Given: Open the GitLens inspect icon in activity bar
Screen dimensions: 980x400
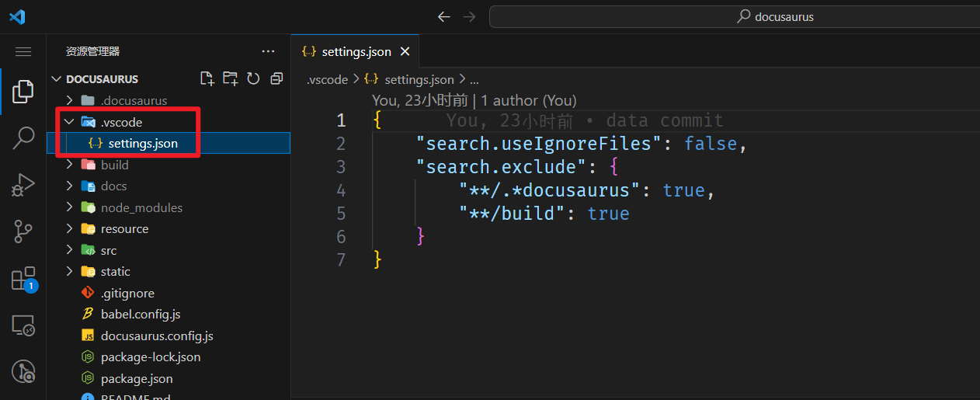Looking at the screenshot, I should pos(23,371).
